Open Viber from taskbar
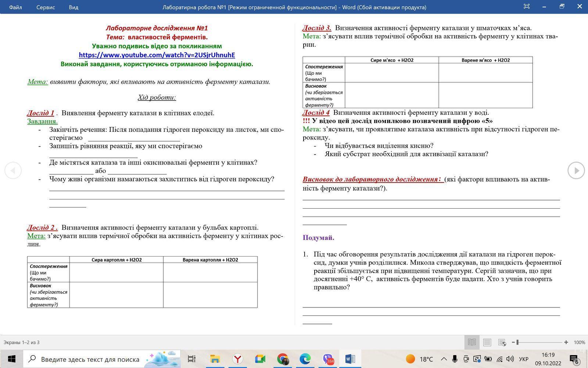Viewport: 588px width, 368px height. [328, 359]
